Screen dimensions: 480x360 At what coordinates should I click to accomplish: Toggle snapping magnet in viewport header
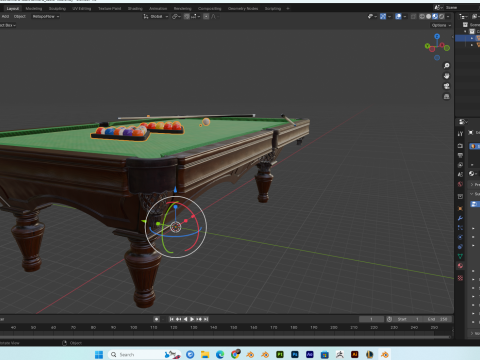(x=187, y=16)
